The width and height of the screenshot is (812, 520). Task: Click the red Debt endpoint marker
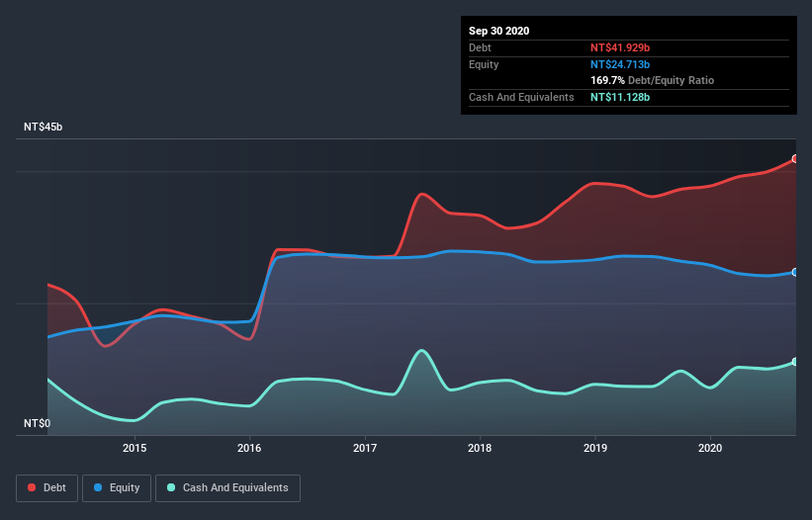coord(795,159)
